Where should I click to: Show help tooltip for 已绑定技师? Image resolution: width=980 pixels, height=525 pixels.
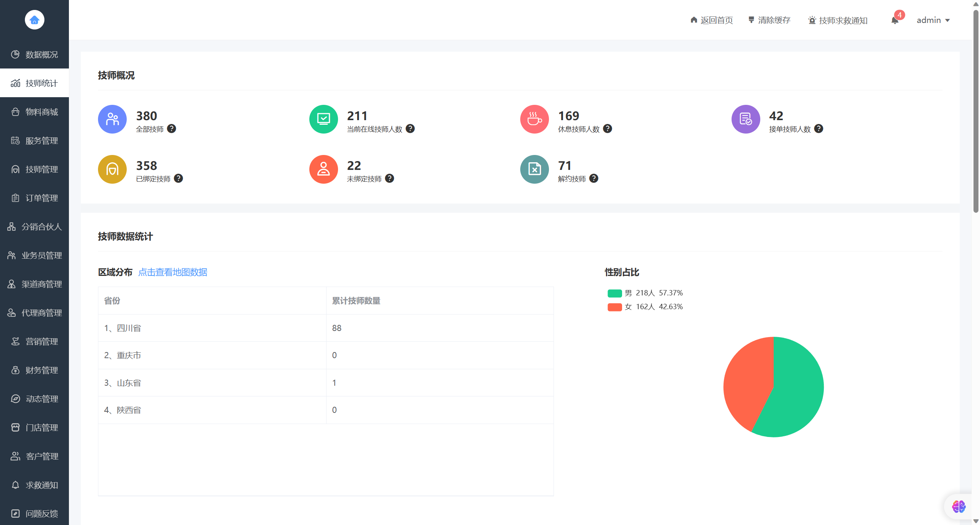(x=178, y=178)
